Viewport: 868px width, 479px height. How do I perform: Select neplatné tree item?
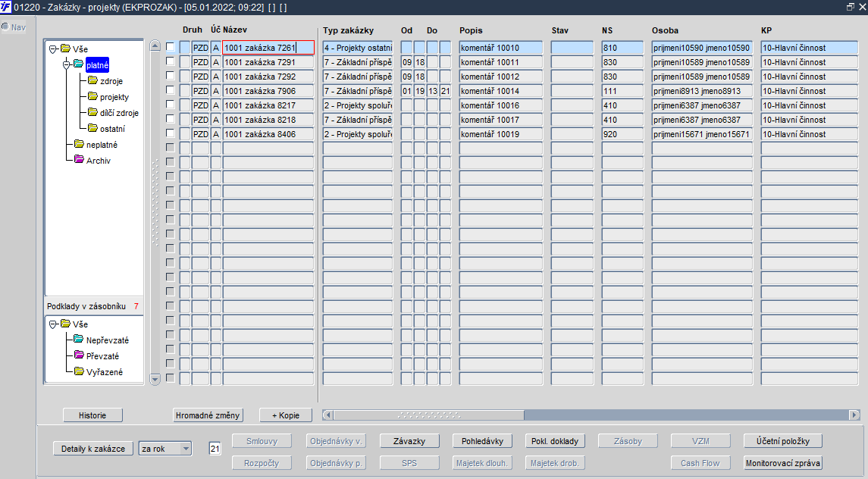pyautogui.click(x=102, y=145)
